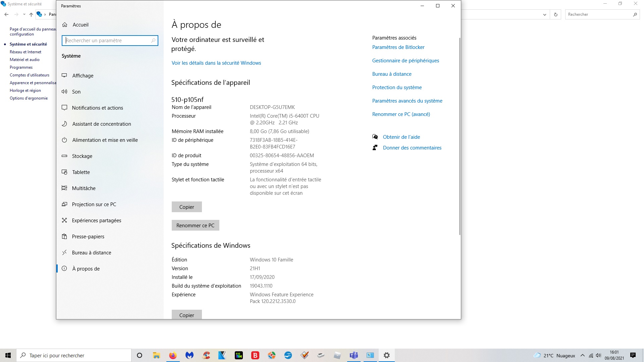
Task: Select device name DESKTOP-G5U7EMK text
Action: coord(272,107)
